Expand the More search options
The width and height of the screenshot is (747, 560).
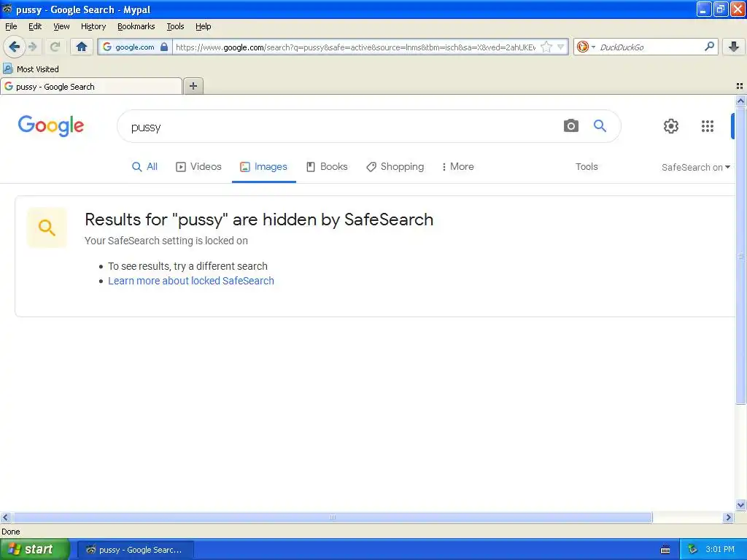pos(457,167)
